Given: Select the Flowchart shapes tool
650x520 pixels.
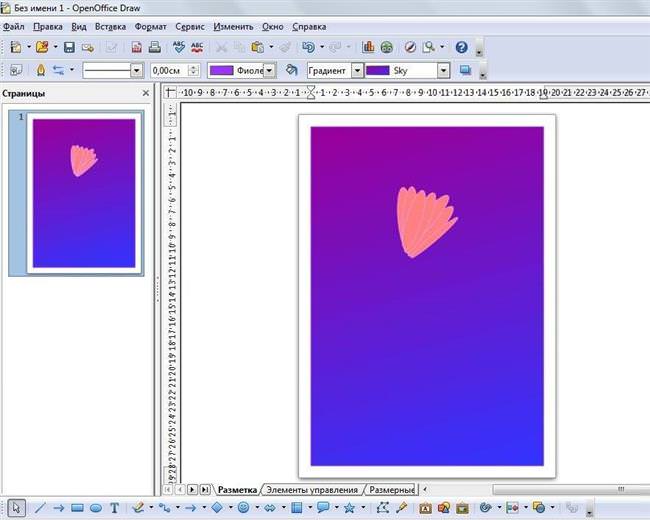Looking at the screenshot, I should tap(296, 508).
